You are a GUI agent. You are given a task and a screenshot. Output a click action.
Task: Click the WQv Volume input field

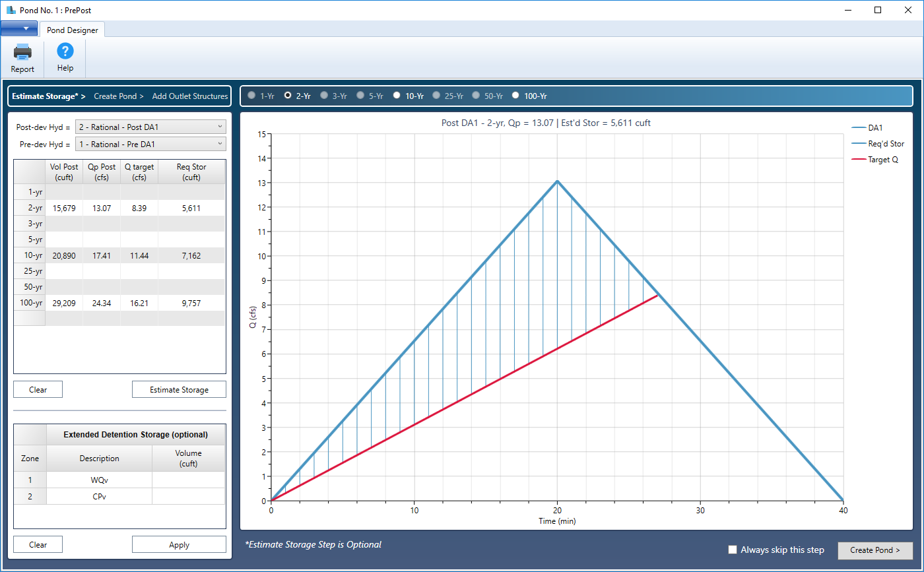tap(189, 480)
